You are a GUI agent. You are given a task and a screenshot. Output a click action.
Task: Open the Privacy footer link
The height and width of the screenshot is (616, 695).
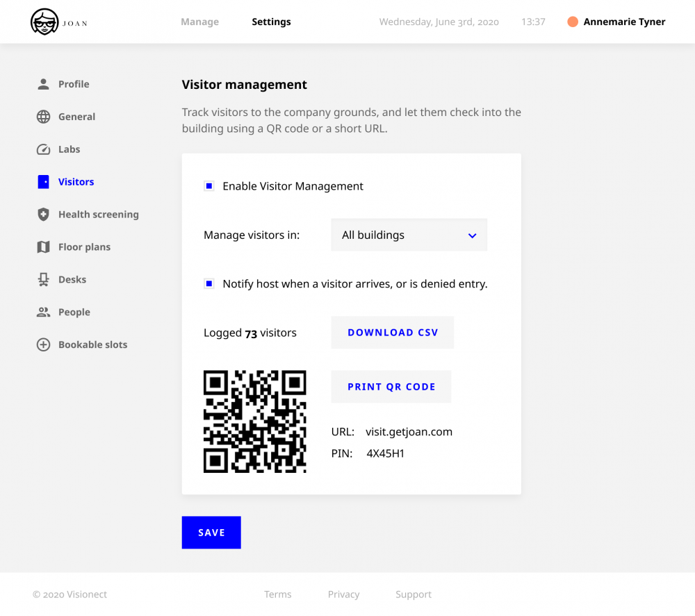tap(343, 594)
